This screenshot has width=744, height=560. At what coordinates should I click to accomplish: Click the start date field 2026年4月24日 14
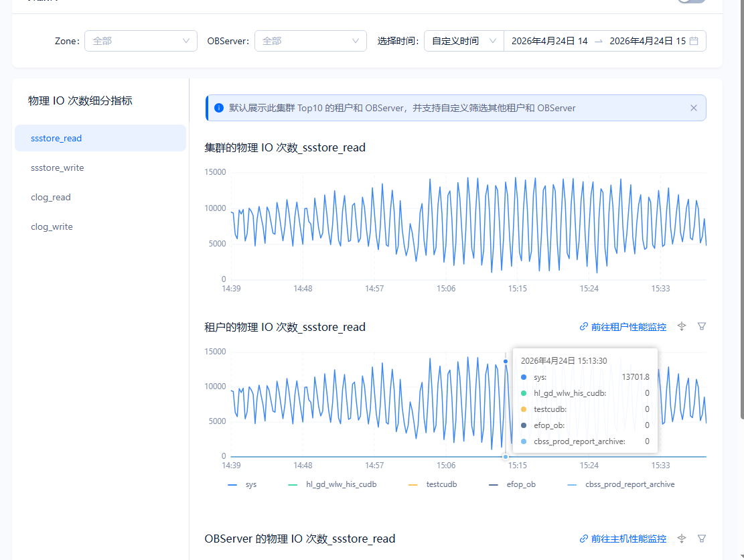pyautogui.click(x=549, y=41)
